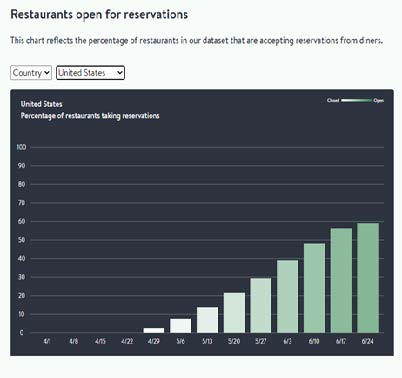Click the small 4/29 bar
The image size is (402, 378).
coord(154,330)
